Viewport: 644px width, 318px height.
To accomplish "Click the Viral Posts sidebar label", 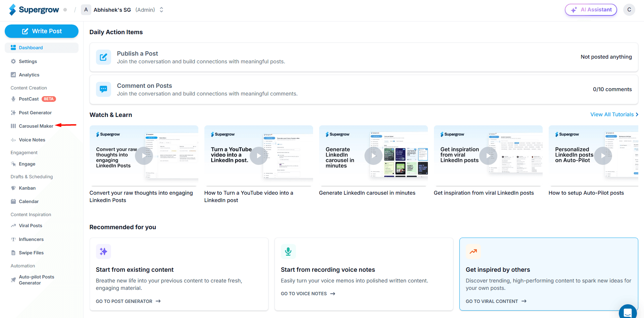I will pos(31,226).
